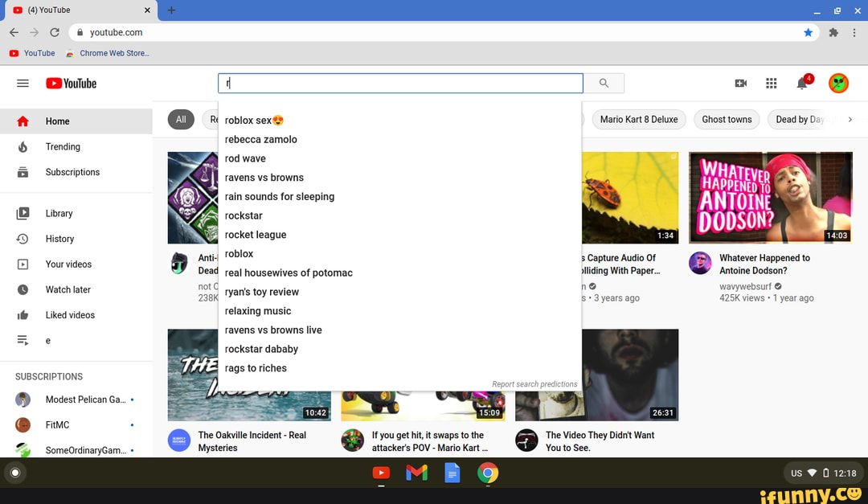The height and width of the screenshot is (504, 868).
Task: Launch Gmail from the shelf
Action: (x=416, y=473)
